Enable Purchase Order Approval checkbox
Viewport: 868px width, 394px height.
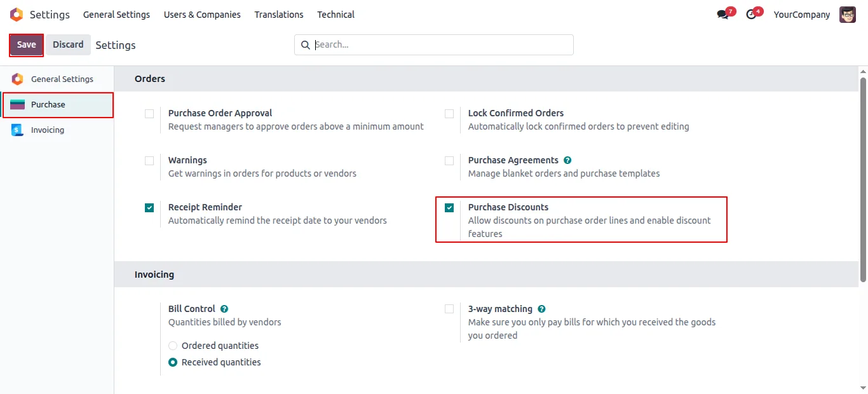point(149,114)
